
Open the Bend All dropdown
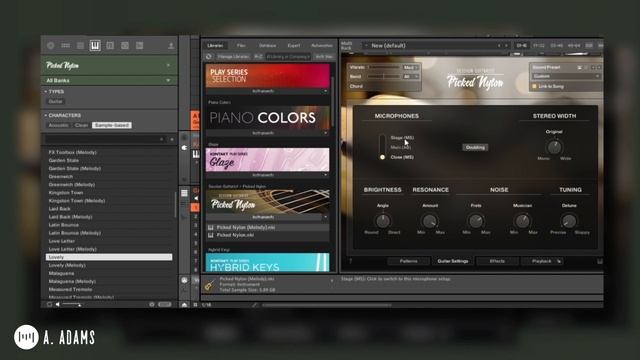tap(411, 77)
